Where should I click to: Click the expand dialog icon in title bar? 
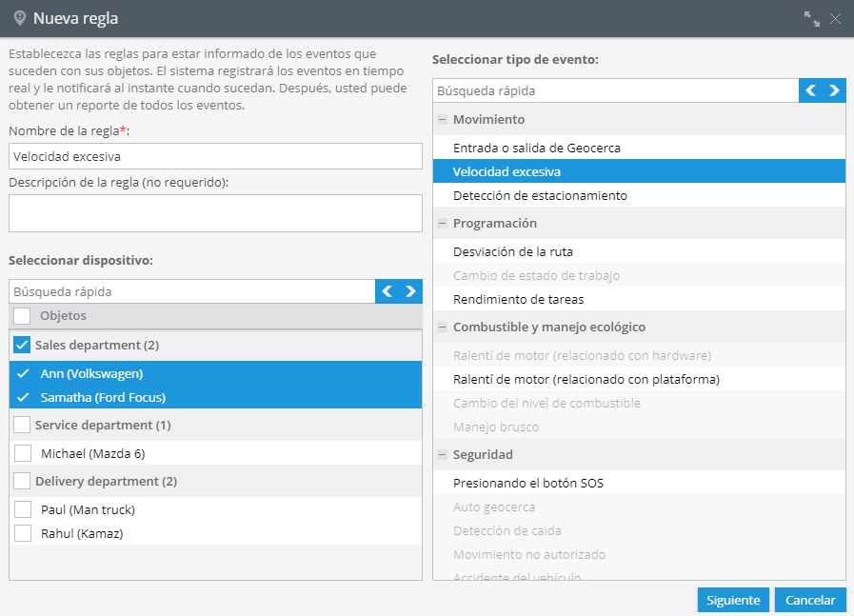pyautogui.click(x=811, y=18)
